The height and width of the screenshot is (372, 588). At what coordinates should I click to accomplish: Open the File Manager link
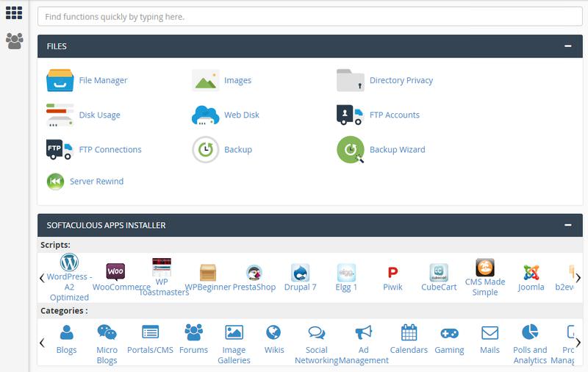coord(103,80)
